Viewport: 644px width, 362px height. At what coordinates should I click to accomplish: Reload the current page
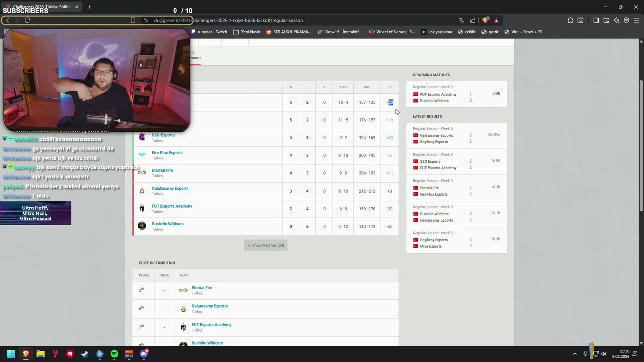click(27, 20)
